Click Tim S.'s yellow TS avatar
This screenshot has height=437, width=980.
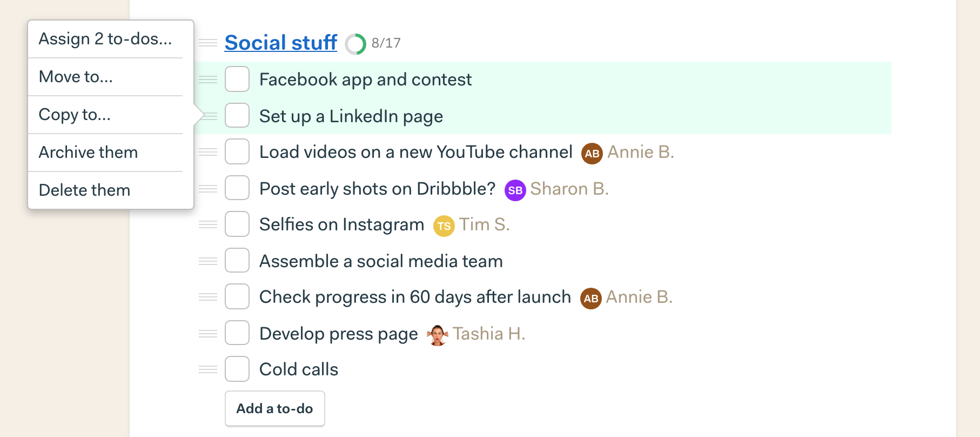[x=444, y=226]
